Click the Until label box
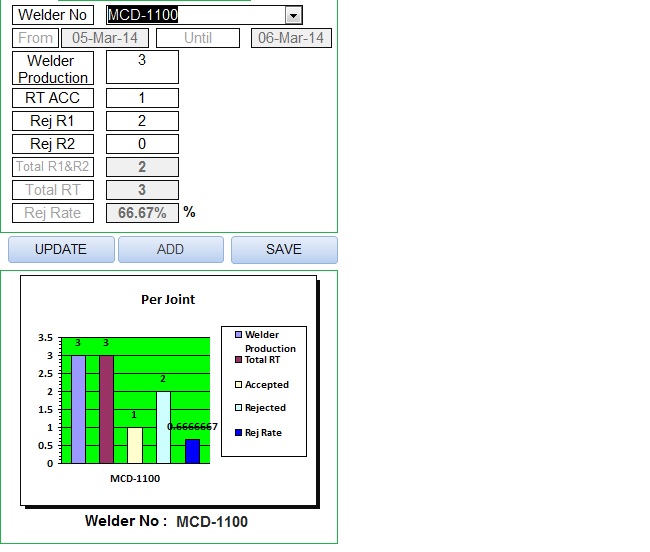Screen dimensions: 650x552 pos(198,38)
